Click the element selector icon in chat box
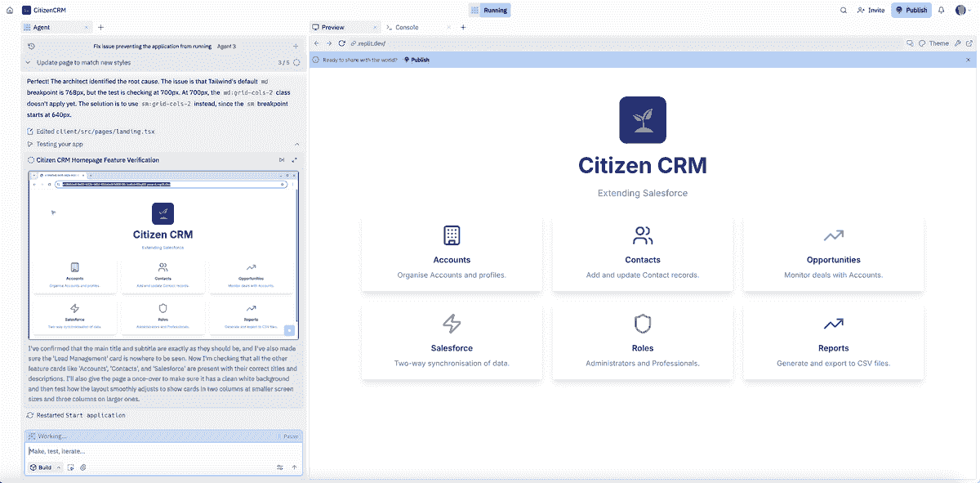The height and width of the screenshot is (483, 980). pos(71,467)
